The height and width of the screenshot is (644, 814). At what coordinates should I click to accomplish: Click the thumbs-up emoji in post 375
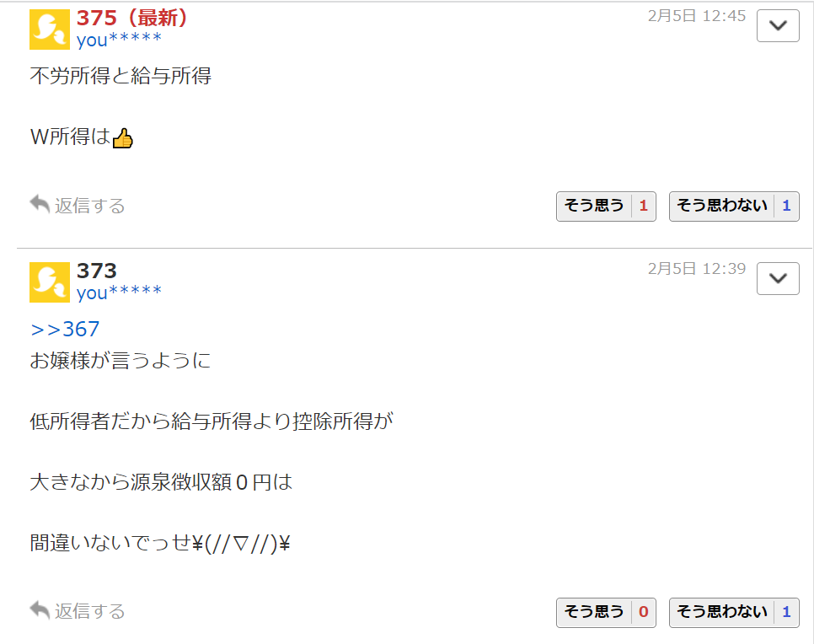pyautogui.click(x=122, y=138)
